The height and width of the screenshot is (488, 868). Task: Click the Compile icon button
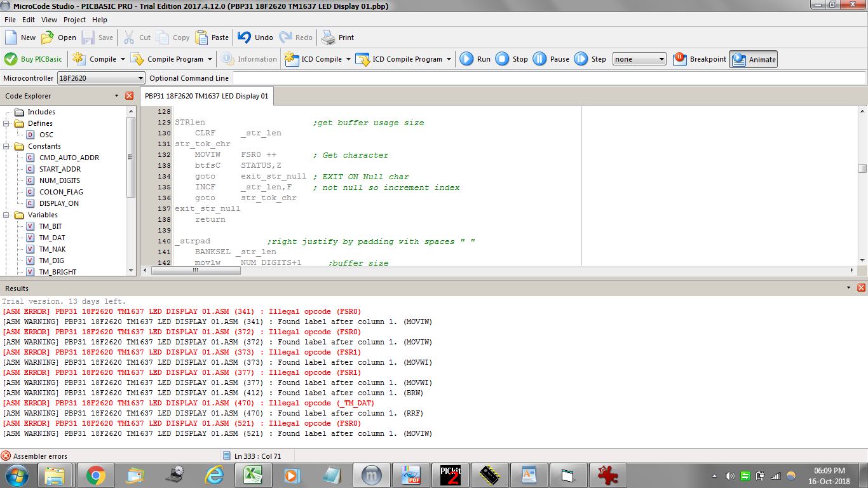tap(79, 59)
